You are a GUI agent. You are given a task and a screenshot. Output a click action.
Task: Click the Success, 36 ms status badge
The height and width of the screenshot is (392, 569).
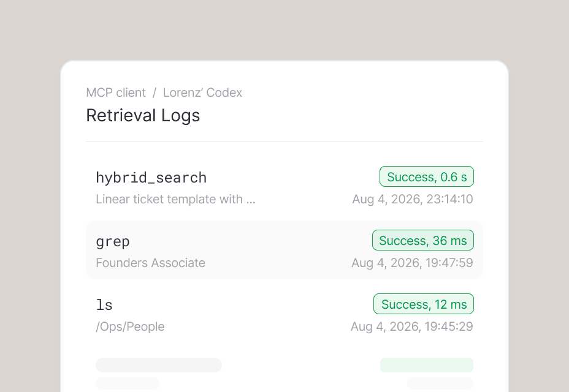click(x=423, y=241)
